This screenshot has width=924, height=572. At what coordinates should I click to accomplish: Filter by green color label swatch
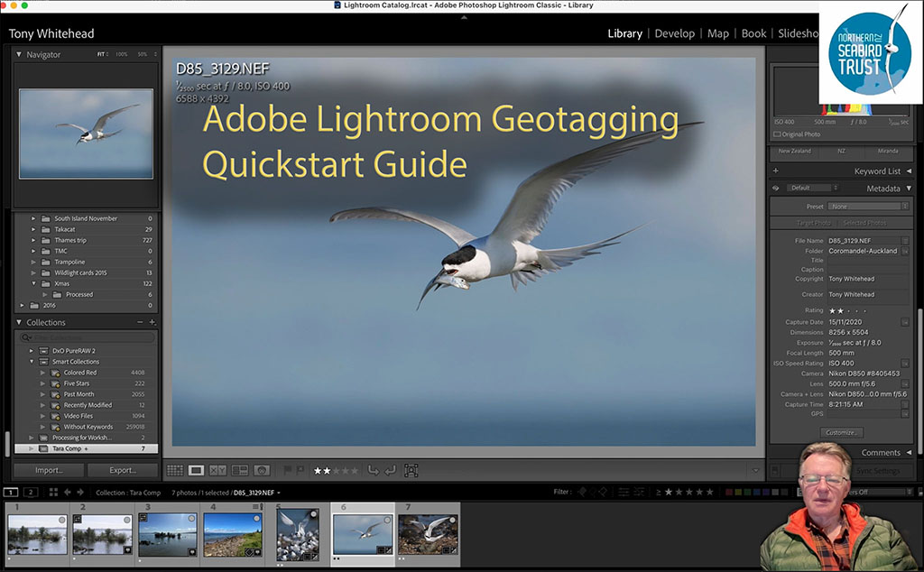[x=748, y=492]
